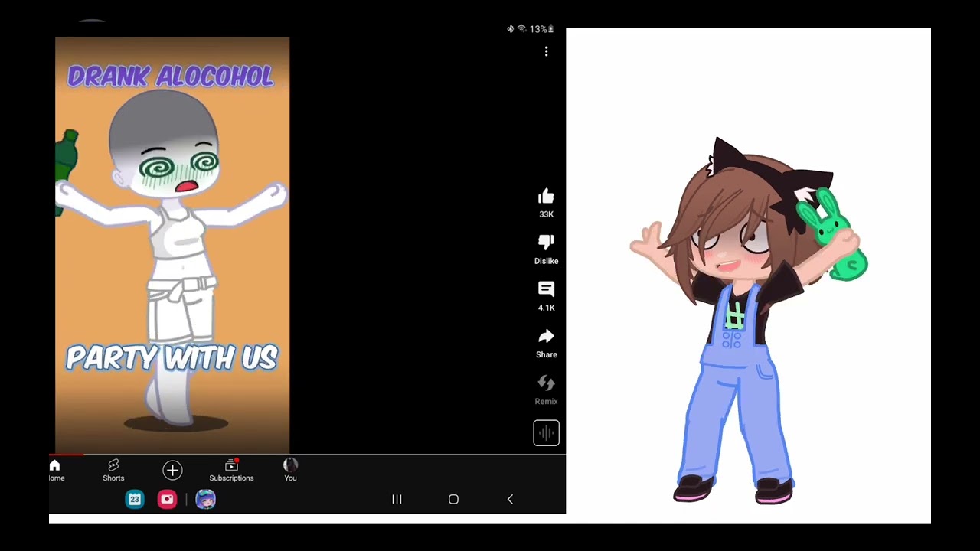Go to YouTube Home tab
The width and height of the screenshot is (980, 551).
click(55, 470)
